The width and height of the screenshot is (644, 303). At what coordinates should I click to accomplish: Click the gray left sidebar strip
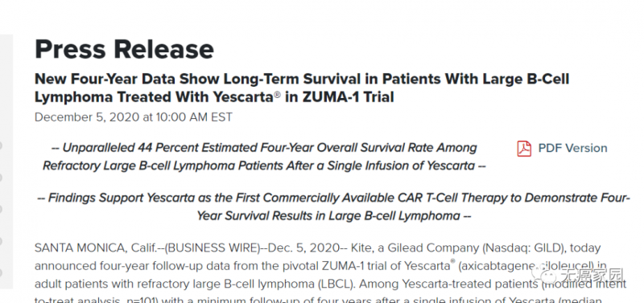(6, 162)
